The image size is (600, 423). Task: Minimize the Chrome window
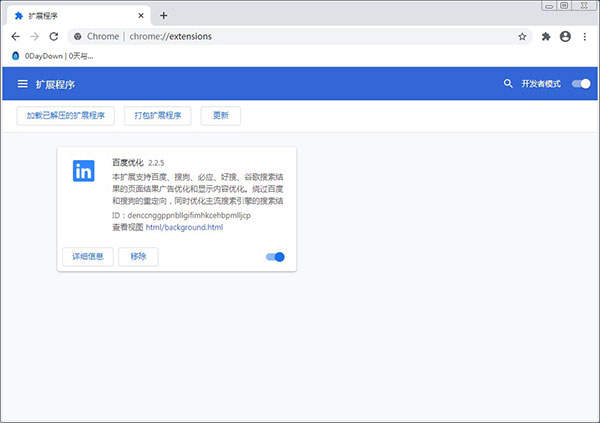click(x=549, y=6)
